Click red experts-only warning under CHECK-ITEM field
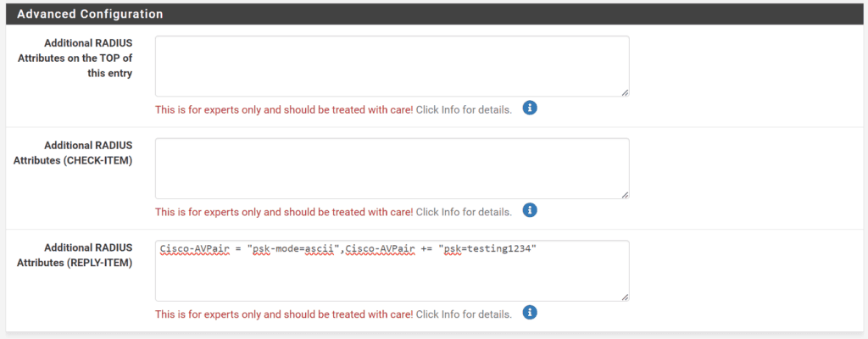The image size is (868, 339). coord(284,212)
